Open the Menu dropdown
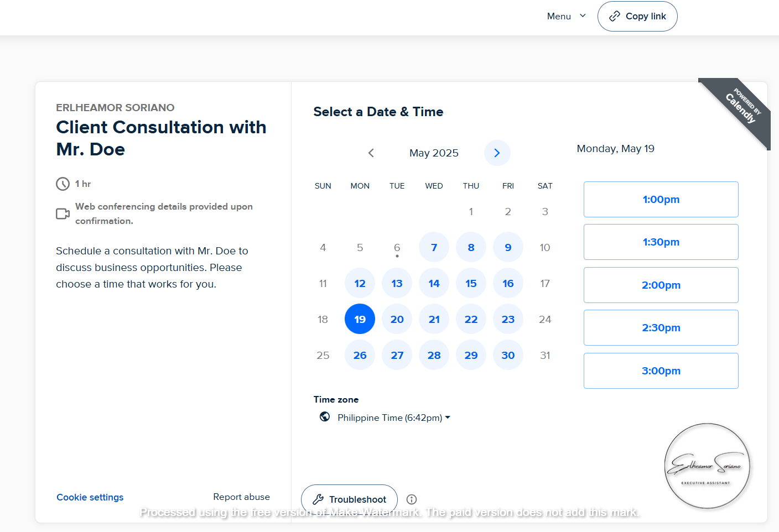This screenshot has width=779, height=532. pyautogui.click(x=566, y=16)
